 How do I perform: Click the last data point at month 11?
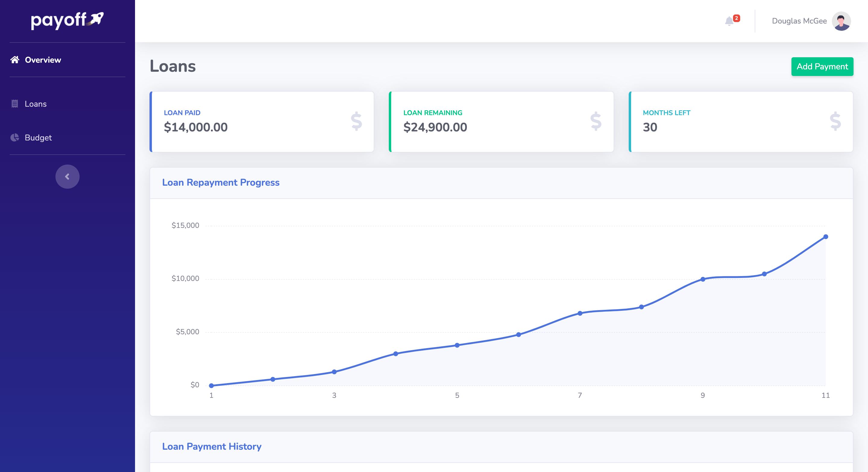coord(826,237)
